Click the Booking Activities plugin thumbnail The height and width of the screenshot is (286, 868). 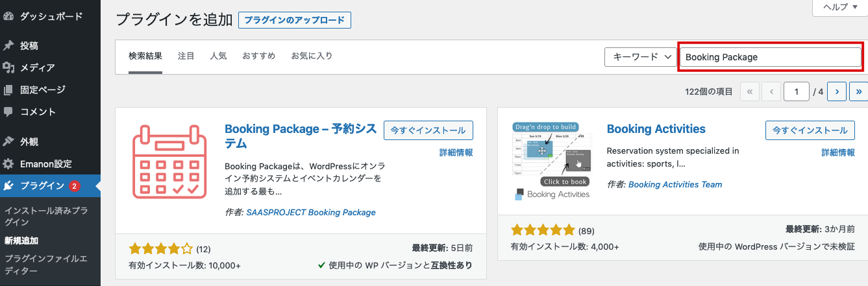(x=552, y=160)
